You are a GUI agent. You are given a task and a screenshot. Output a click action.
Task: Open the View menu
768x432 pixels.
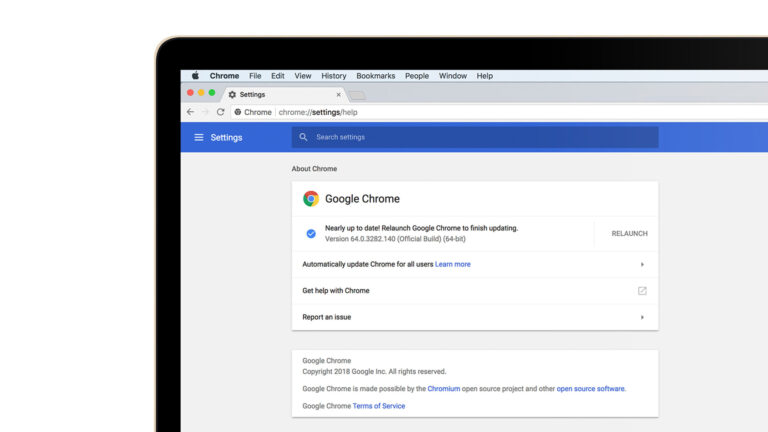[x=303, y=76]
